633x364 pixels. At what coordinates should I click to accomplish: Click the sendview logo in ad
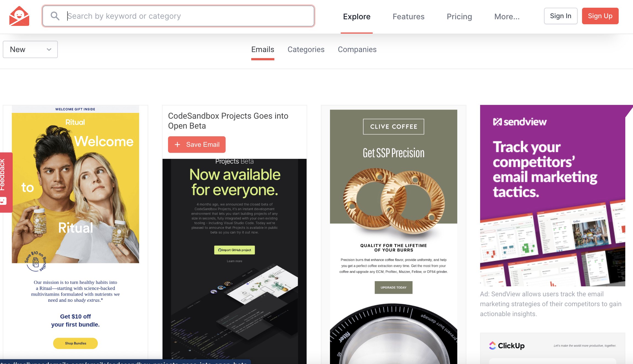pos(520,122)
